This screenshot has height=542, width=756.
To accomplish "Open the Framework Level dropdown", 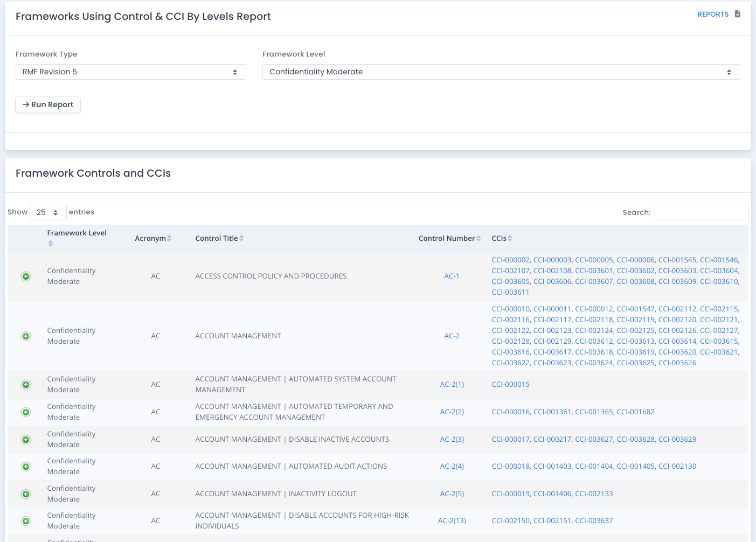I will (501, 72).
